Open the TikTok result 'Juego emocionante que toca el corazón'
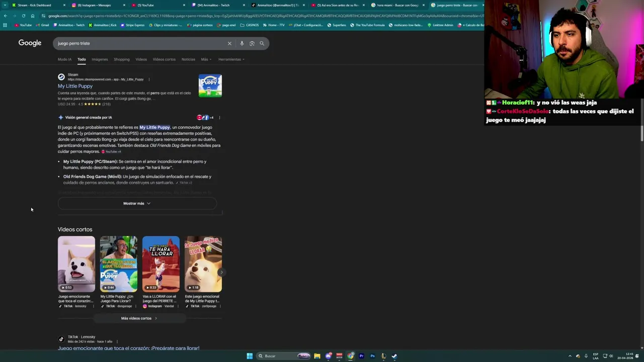The height and width of the screenshot is (362, 644). click(128, 348)
